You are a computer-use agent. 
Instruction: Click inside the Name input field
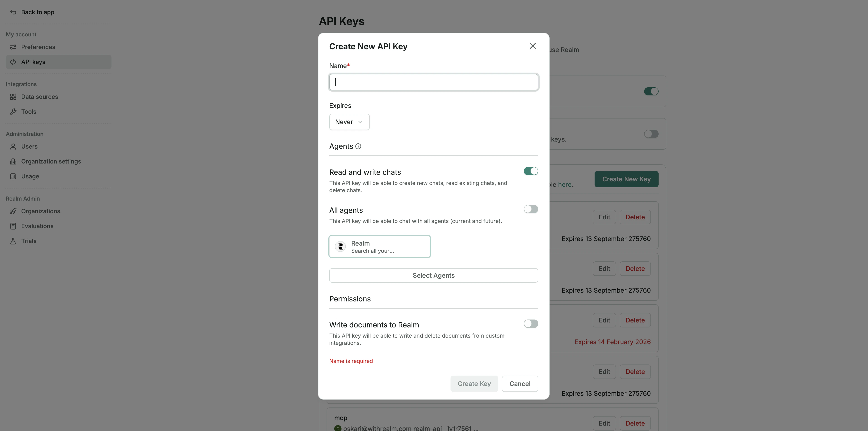433,82
